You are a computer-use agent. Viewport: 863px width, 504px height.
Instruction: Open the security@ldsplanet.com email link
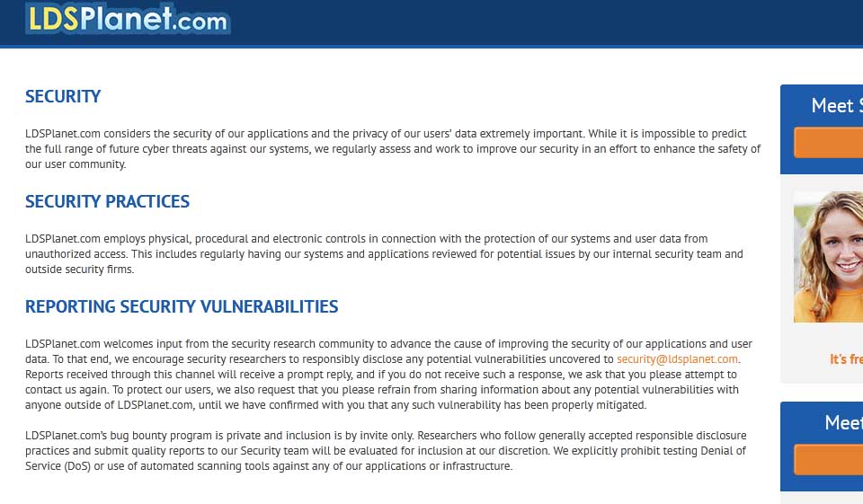coord(677,359)
